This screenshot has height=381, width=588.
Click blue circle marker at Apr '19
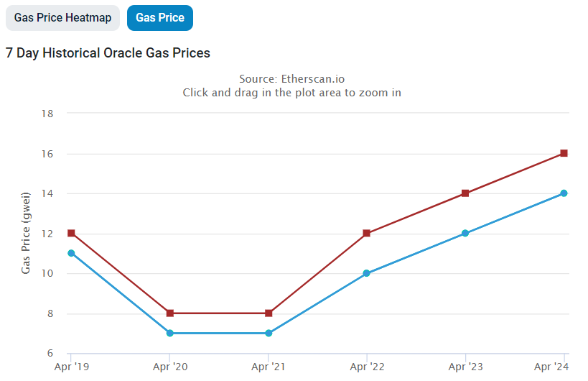click(71, 253)
